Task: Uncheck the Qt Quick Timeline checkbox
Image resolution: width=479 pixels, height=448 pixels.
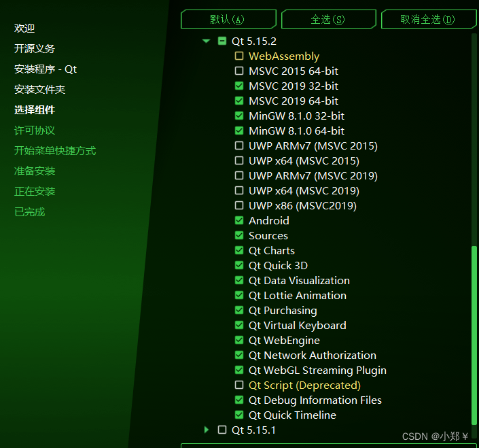Action: (x=239, y=415)
